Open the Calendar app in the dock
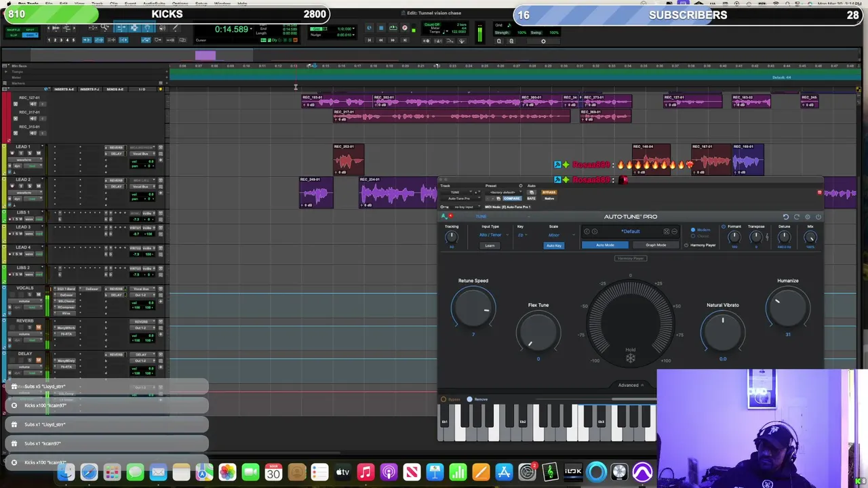Viewport: 868px width, 488px height. (273, 472)
